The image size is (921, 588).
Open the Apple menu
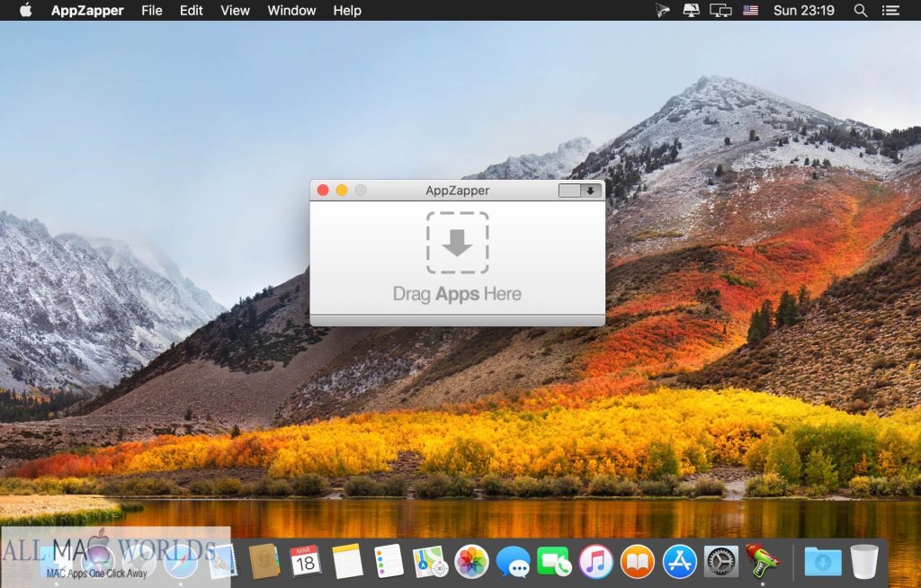tap(26, 10)
